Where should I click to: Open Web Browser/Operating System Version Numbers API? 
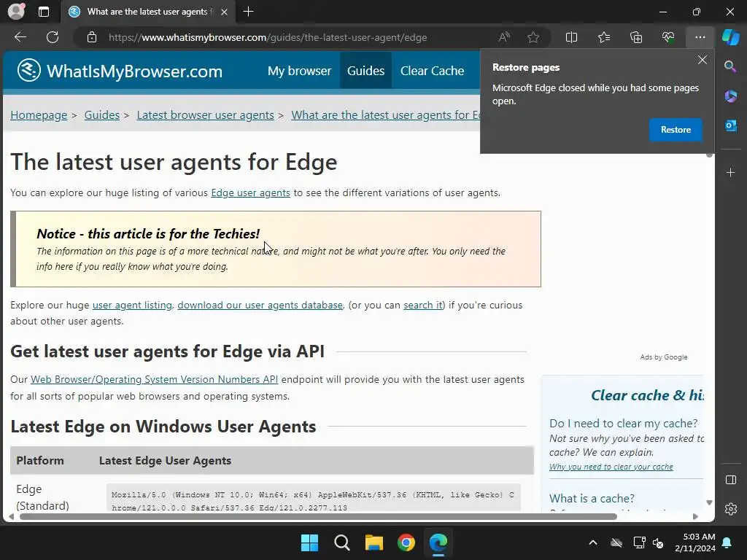(x=155, y=379)
